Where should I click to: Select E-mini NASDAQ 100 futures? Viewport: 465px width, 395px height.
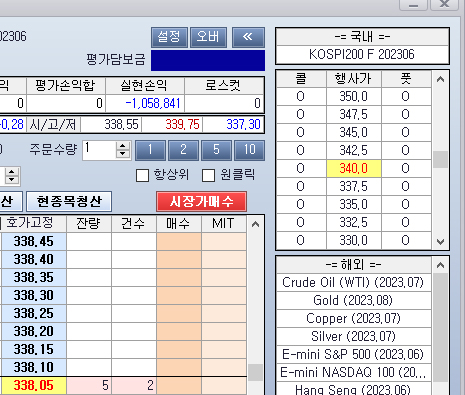(x=353, y=373)
